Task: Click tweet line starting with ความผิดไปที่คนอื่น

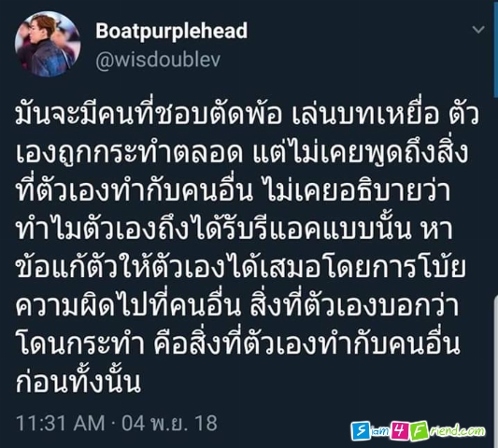Action: click(237, 305)
